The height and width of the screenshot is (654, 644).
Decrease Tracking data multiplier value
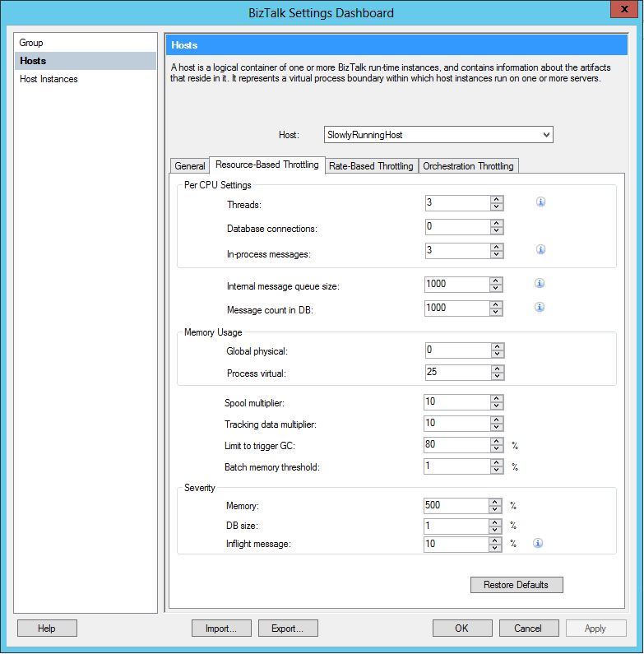click(496, 427)
